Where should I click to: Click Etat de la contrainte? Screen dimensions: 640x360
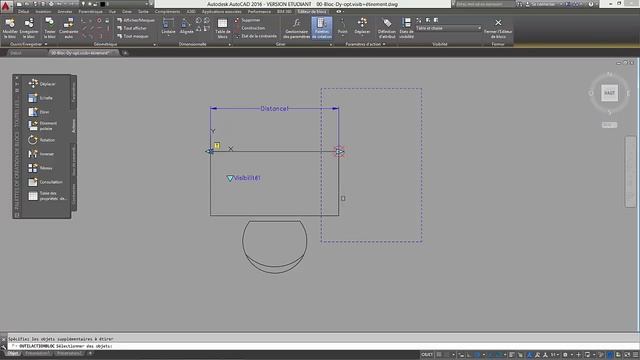coord(256,36)
